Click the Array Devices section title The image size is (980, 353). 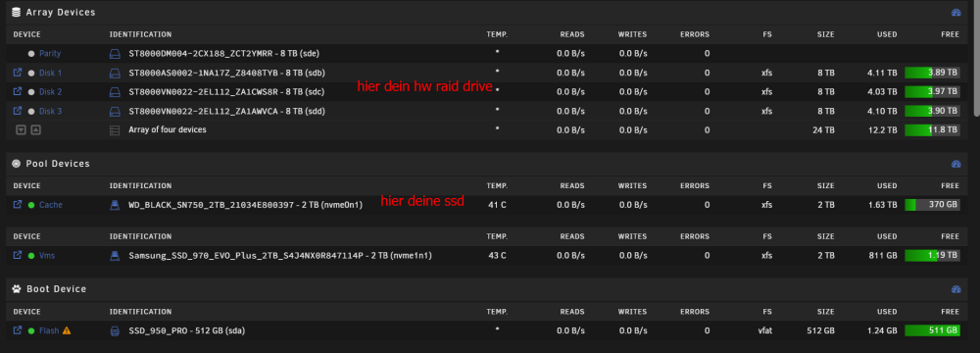61,12
